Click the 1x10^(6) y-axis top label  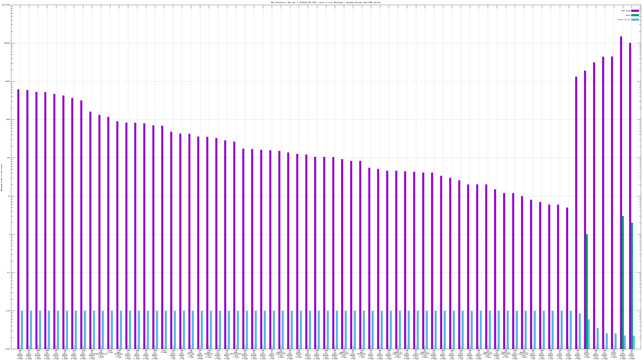coord(6,5)
